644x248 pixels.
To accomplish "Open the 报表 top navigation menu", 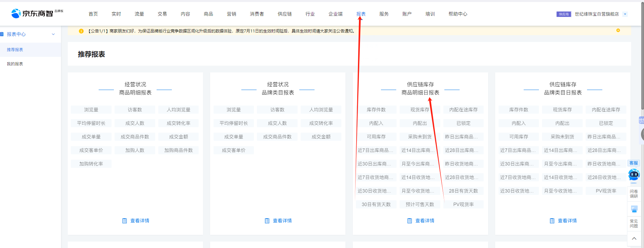I will (361, 14).
